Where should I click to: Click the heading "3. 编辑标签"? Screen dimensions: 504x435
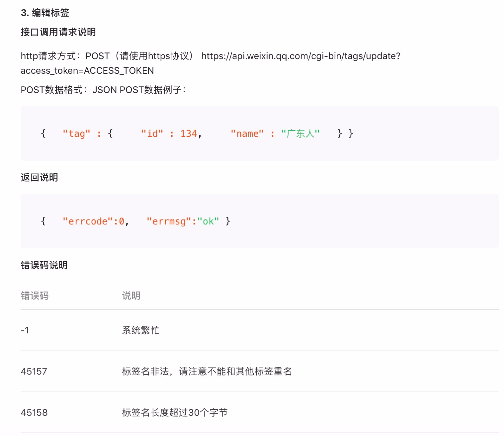tap(45, 13)
